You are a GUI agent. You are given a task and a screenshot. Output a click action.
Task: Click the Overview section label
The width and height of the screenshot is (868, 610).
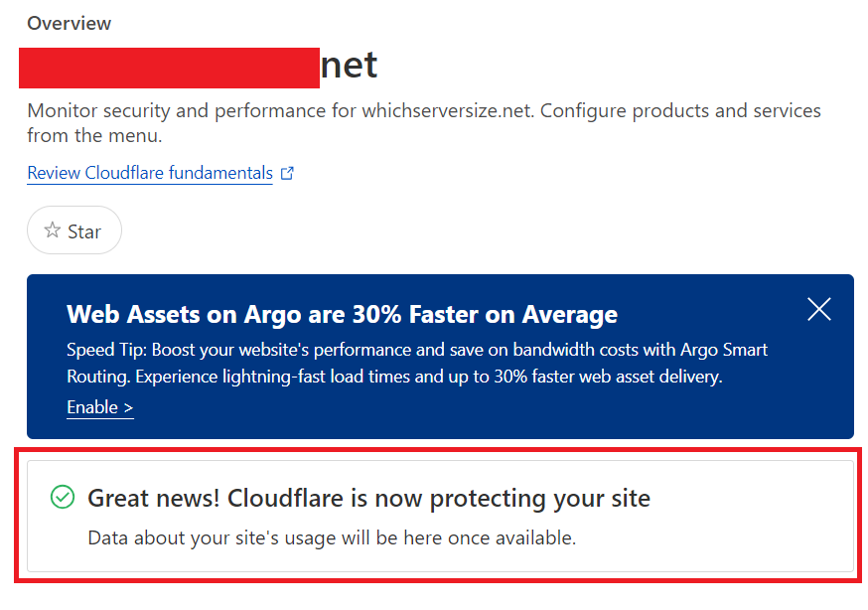[x=70, y=23]
